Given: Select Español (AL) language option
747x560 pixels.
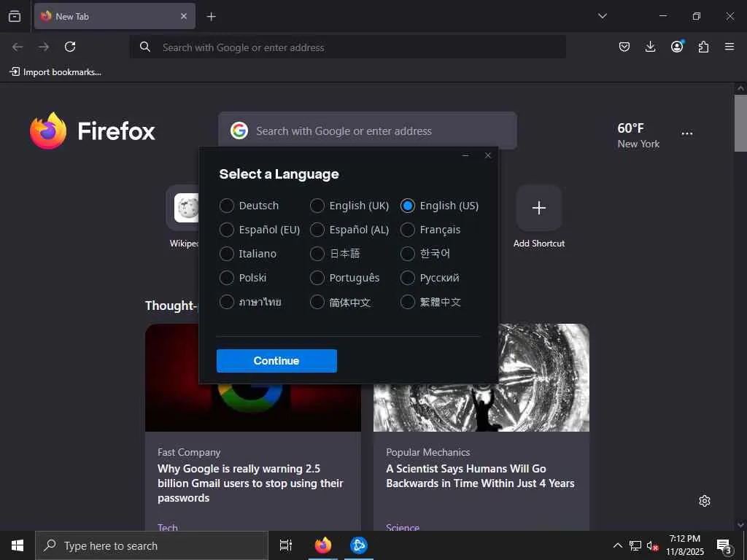Looking at the screenshot, I should 349,230.
